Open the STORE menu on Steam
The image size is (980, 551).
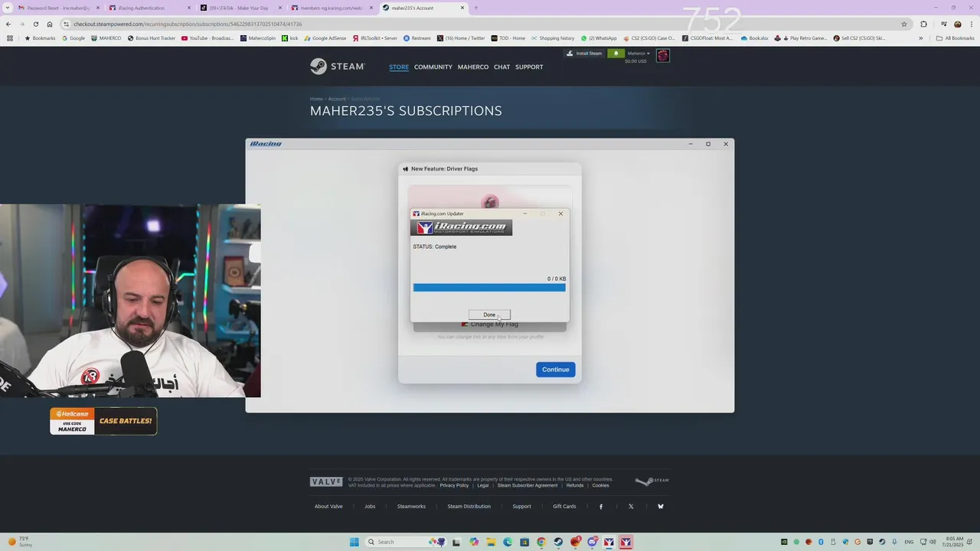[x=399, y=67]
